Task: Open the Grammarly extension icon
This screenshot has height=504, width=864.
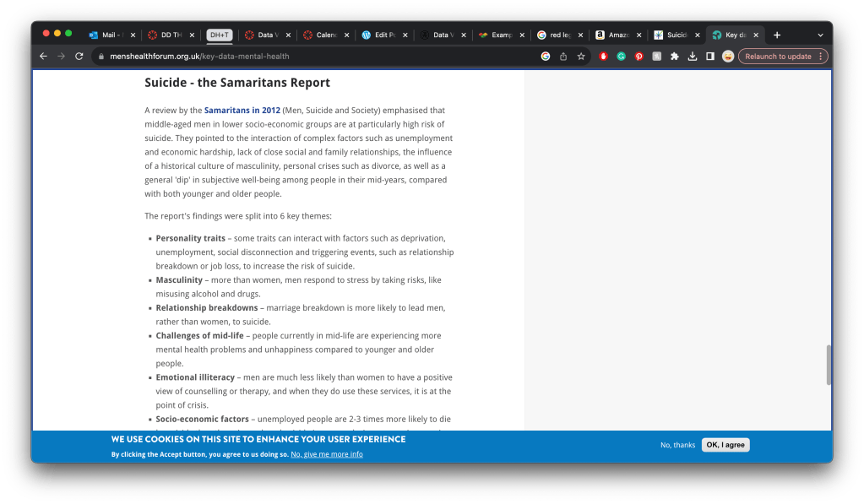Action: point(621,57)
